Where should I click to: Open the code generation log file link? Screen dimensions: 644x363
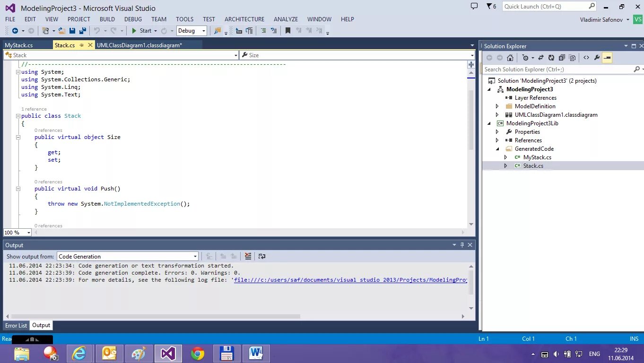point(350,280)
